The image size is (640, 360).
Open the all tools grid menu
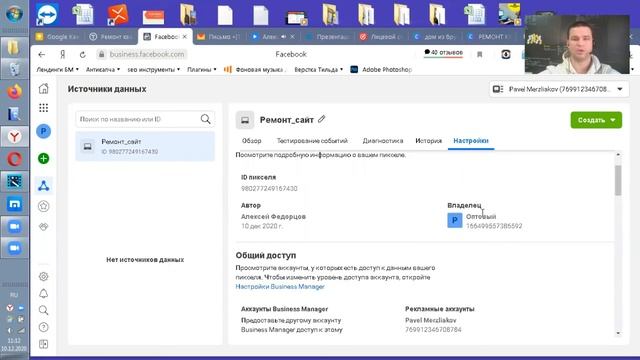point(43,108)
